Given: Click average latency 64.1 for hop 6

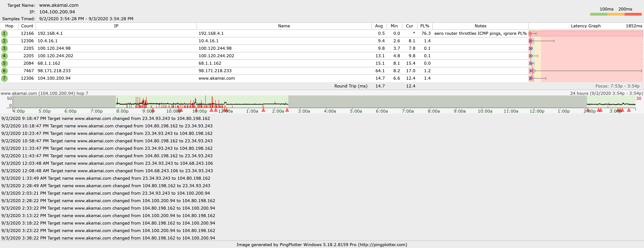Looking at the screenshot, I should [x=380, y=71].
